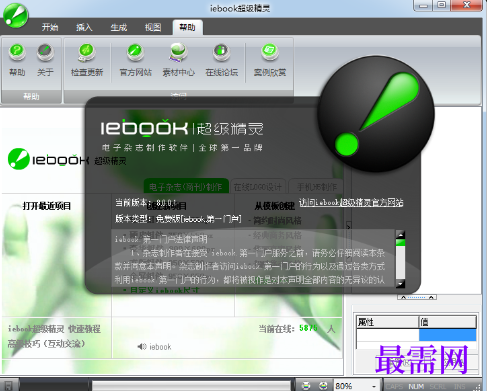Viewport: 487px width, 391px height.
Task: Open the 关于 about icon
Action: point(45,59)
